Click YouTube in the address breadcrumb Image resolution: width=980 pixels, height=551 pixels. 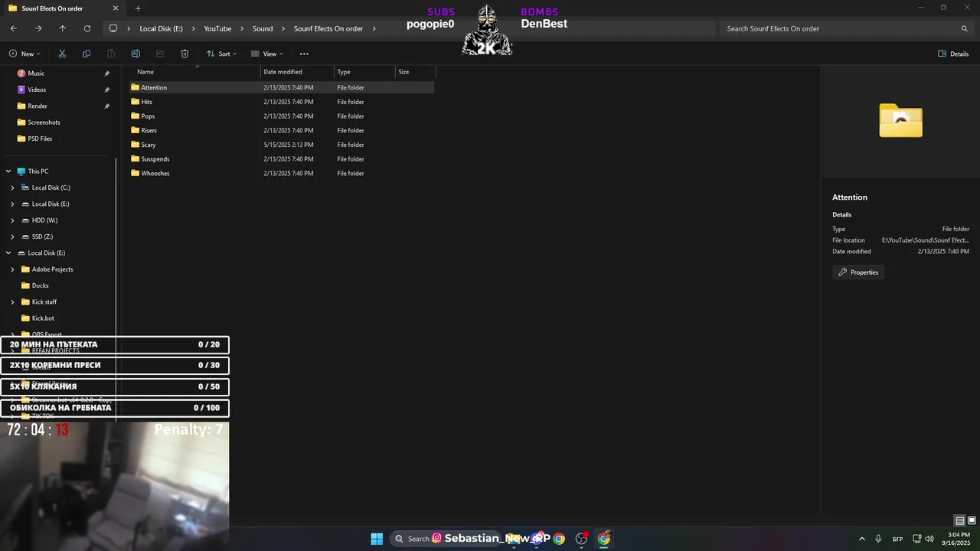point(217,28)
